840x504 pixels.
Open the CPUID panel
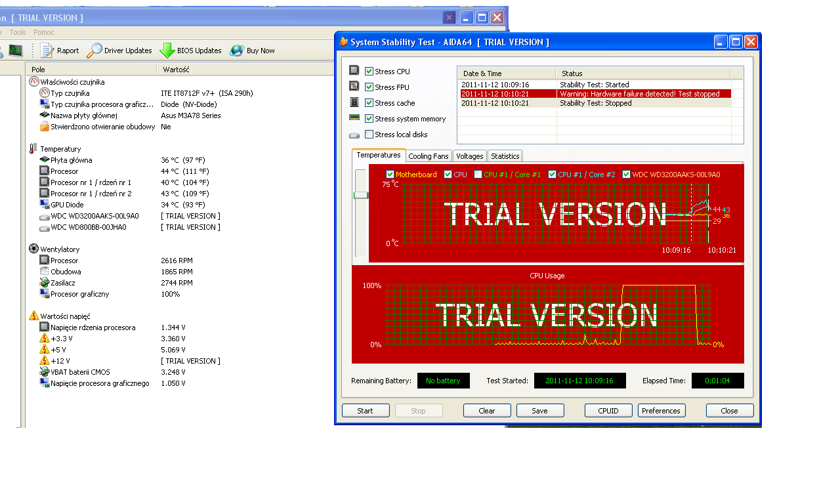pyautogui.click(x=608, y=411)
